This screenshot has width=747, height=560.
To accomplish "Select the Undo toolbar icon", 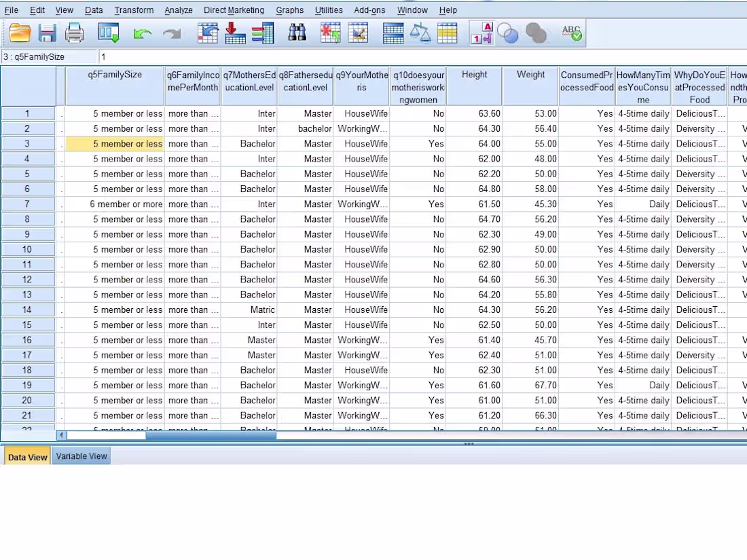I will pos(143,33).
